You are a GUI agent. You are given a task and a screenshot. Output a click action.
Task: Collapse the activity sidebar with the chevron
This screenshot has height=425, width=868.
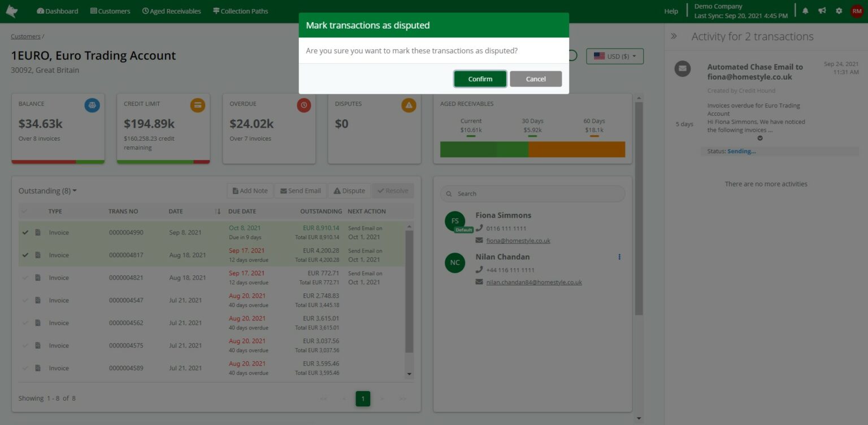[673, 36]
